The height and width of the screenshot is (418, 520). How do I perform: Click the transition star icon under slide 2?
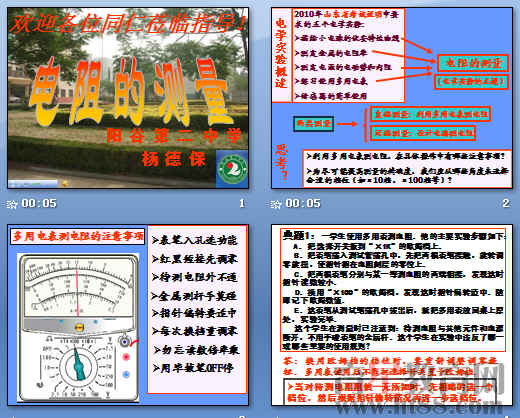click(276, 204)
